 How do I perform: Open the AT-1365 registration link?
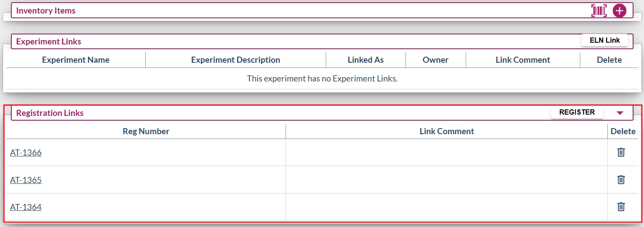(26, 180)
